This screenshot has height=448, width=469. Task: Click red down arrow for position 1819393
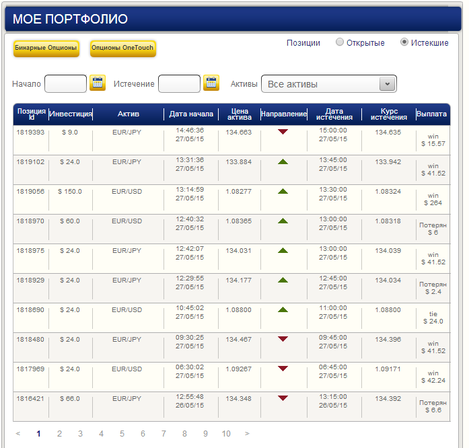(x=283, y=132)
